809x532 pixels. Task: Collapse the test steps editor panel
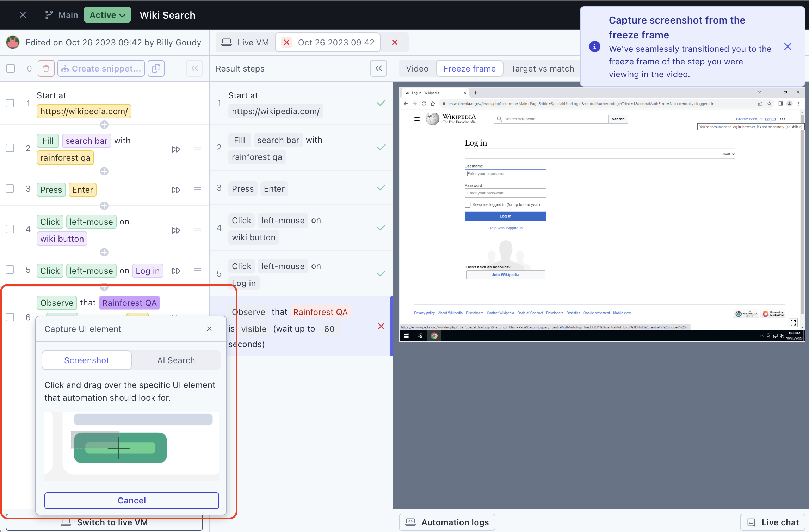[x=194, y=68]
